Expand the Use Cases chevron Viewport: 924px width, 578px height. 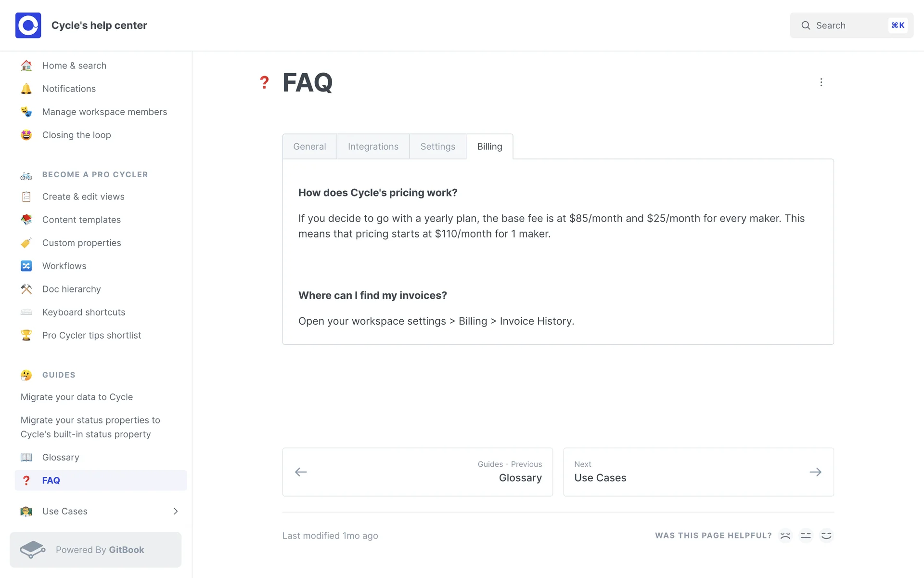(x=176, y=511)
